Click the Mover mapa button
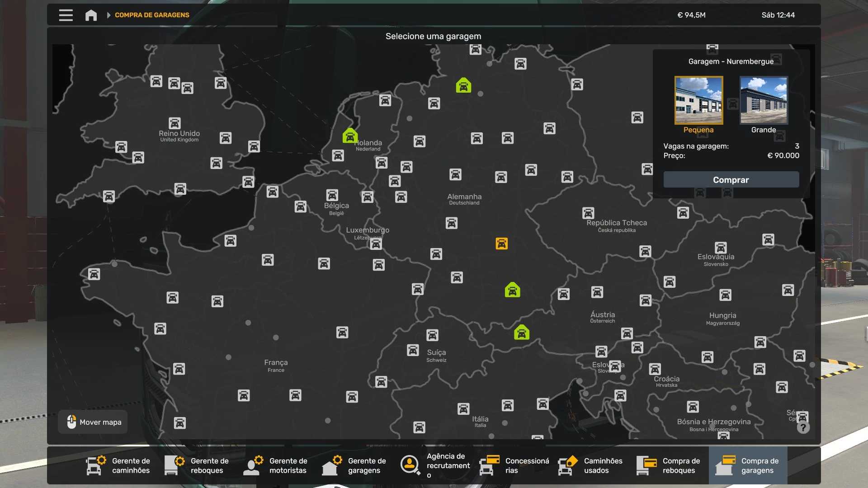868x488 pixels. pos(93,422)
